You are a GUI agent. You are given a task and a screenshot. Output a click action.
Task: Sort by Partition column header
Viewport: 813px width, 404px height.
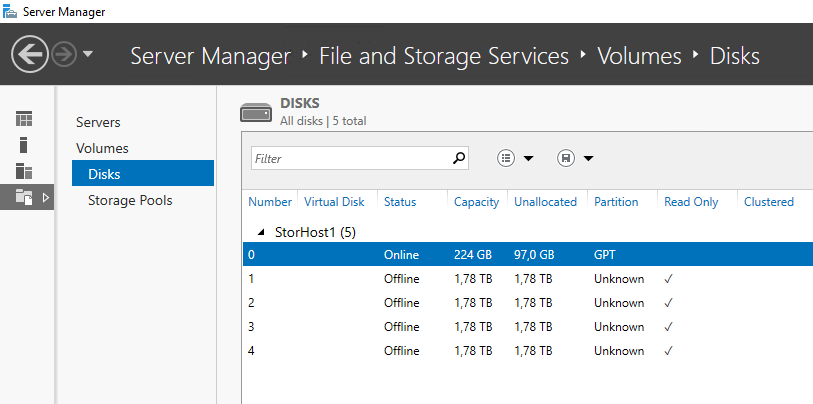click(x=616, y=202)
